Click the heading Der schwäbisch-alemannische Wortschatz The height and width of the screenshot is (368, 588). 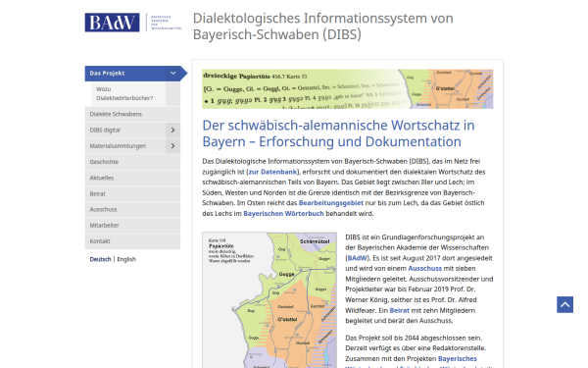[x=338, y=133]
